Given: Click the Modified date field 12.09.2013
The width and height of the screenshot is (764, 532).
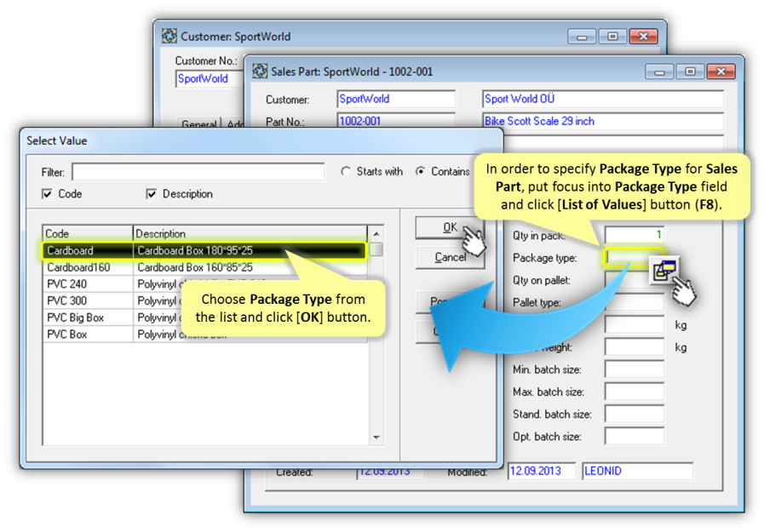Looking at the screenshot, I should point(542,471).
